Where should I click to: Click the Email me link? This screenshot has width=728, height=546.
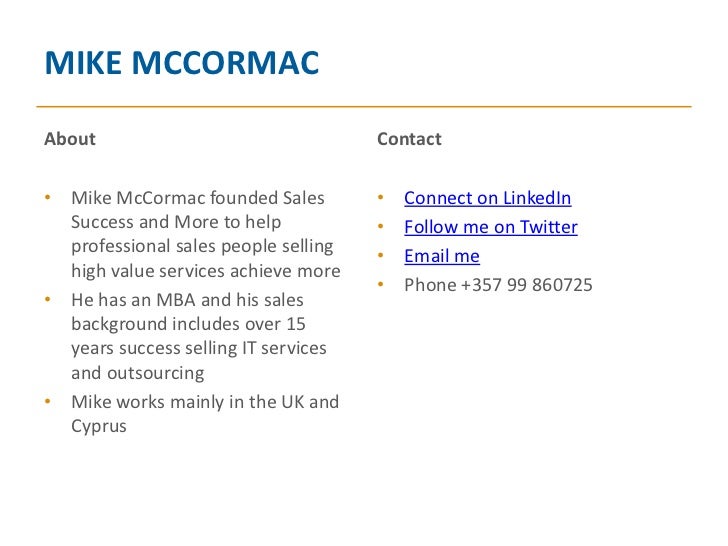[442, 256]
